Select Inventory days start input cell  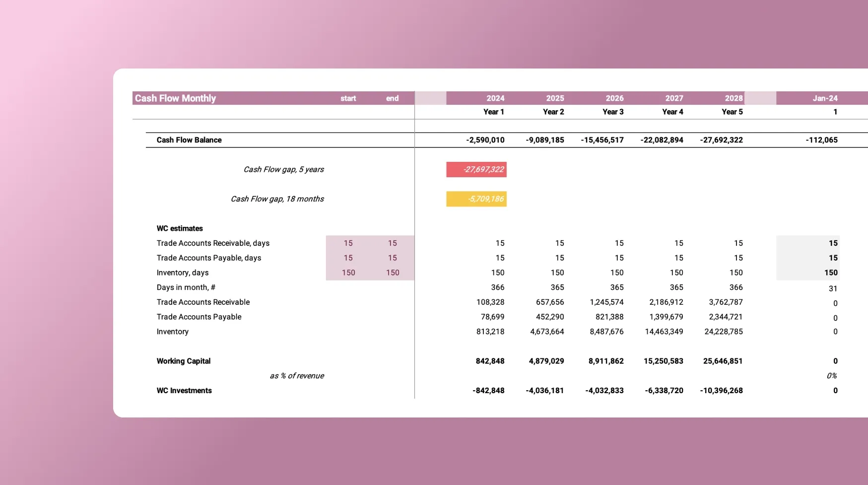click(348, 273)
